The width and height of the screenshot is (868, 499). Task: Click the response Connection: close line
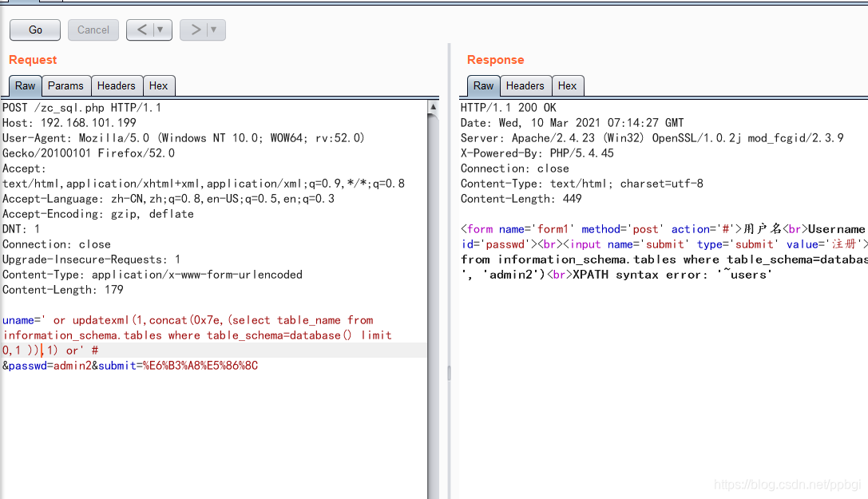pos(515,168)
